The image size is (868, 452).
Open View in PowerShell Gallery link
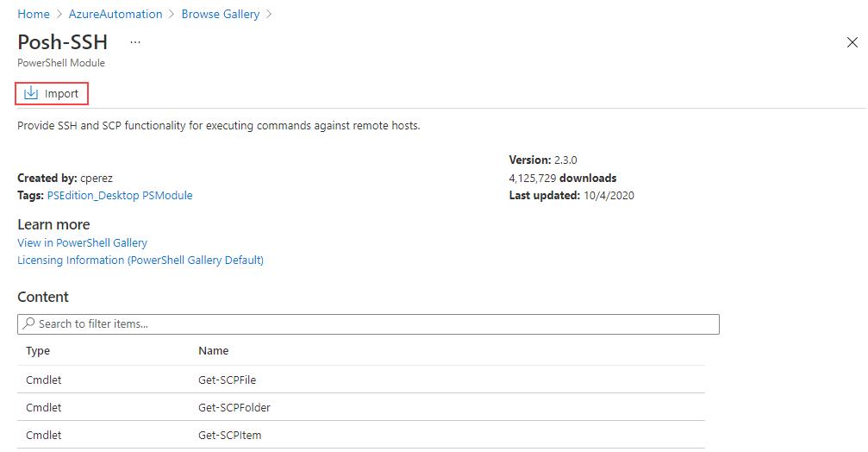82,242
